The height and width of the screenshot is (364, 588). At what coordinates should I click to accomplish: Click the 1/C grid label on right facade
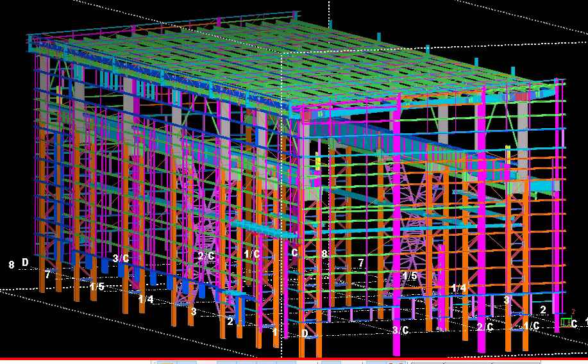531,326
